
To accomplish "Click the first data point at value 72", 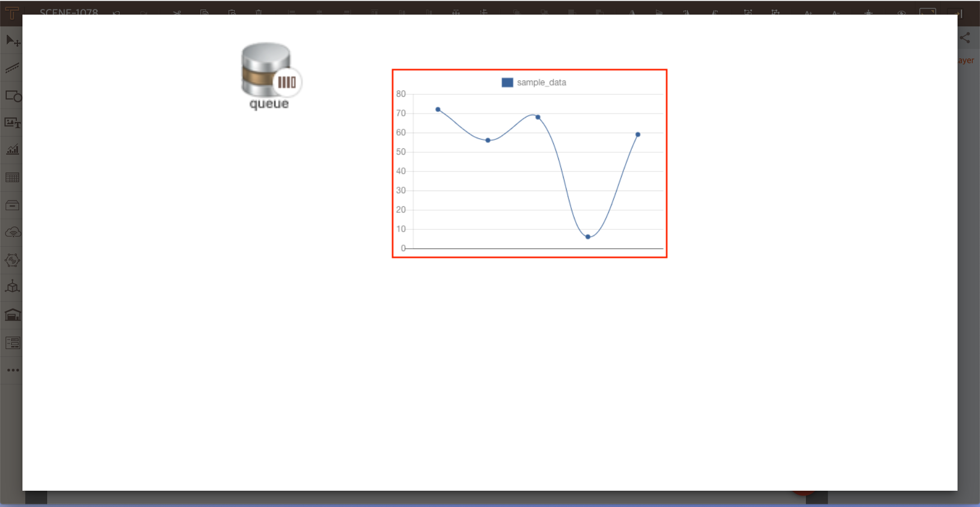I will (438, 110).
